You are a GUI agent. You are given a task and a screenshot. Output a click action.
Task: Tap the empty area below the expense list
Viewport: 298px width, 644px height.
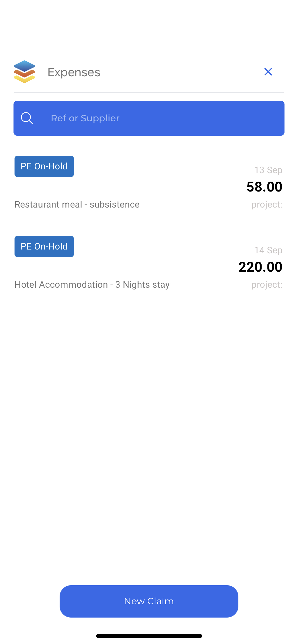149,432
